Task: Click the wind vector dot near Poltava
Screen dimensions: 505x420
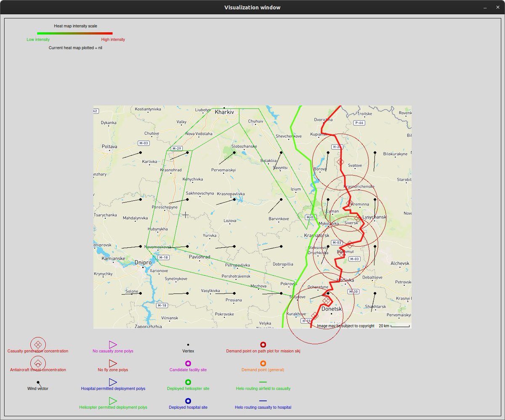Action: coord(141,153)
